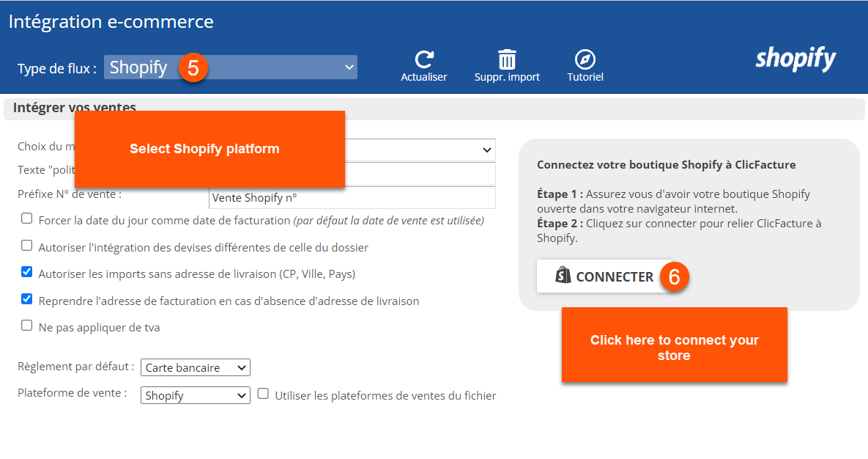
Task: Click the Préfixe N° de vente field
Action: click(x=352, y=198)
